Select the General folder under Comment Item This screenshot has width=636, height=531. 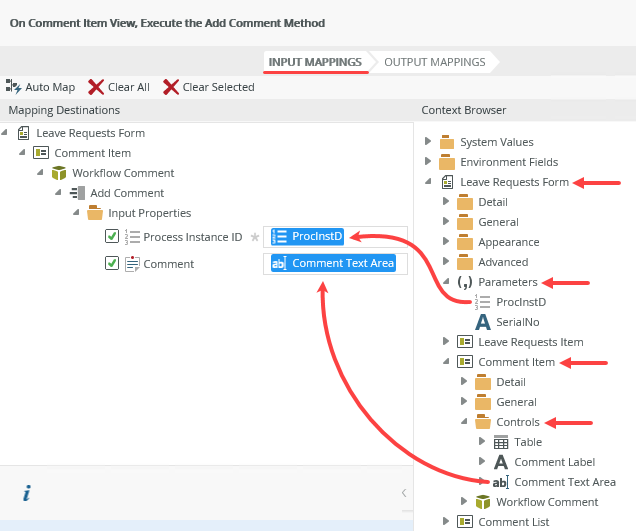(x=516, y=402)
